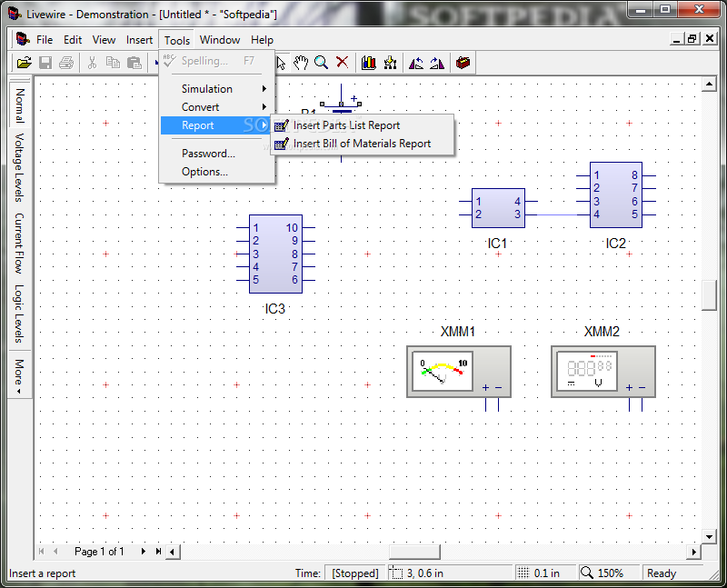This screenshot has height=588, width=727.
Task: Open the gallery books icon
Action: pos(369,63)
